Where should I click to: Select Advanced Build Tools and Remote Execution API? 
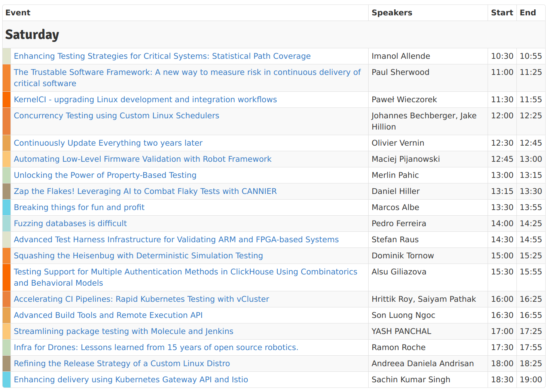108,315
